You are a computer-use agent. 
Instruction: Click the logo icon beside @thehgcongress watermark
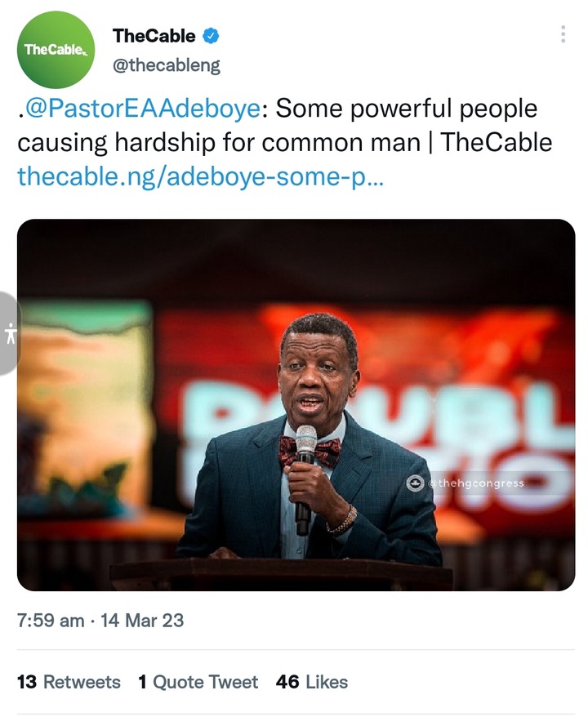pyautogui.click(x=414, y=483)
